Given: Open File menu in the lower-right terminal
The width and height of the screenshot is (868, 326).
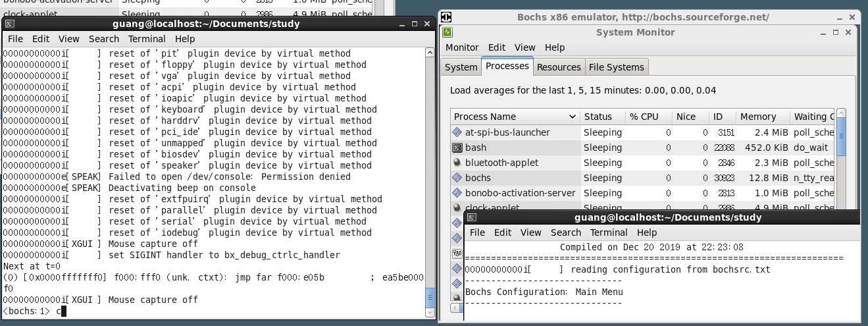Looking at the screenshot, I should pos(477,232).
